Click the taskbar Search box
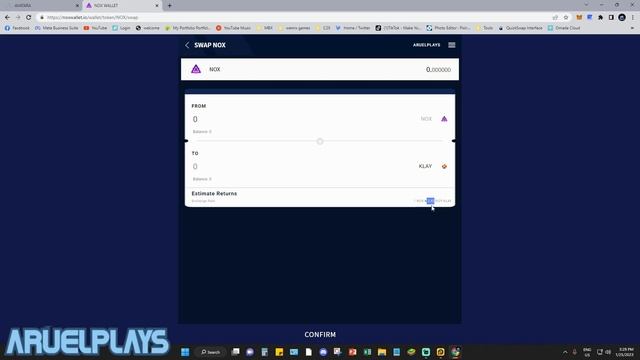640x360 pixels. click(x=211, y=352)
